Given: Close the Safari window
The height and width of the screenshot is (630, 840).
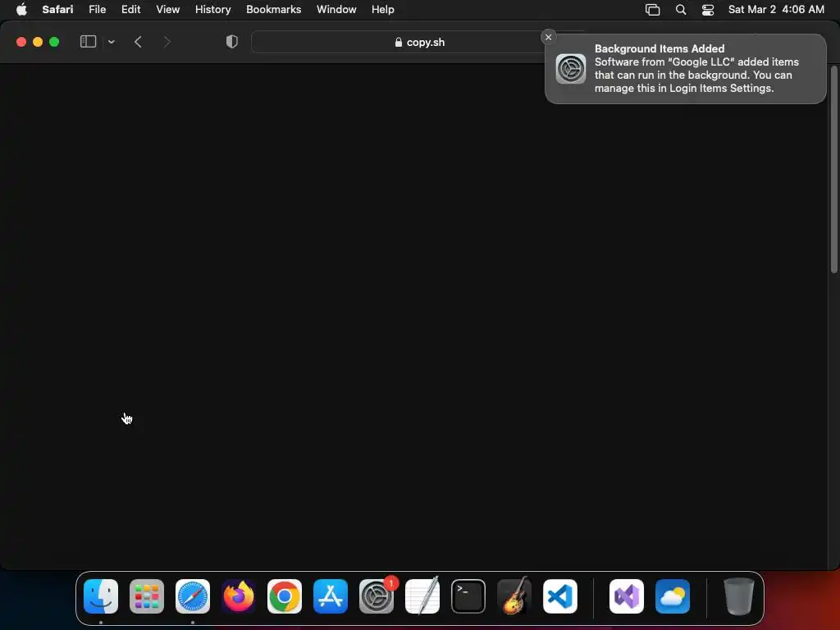Looking at the screenshot, I should [21, 42].
